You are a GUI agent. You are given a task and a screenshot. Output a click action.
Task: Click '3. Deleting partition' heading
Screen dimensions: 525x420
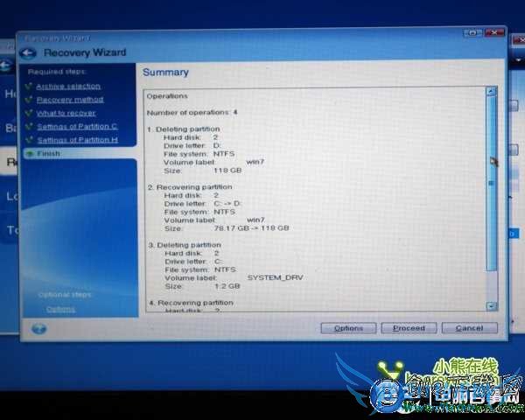pyautogui.click(x=185, y=245)
